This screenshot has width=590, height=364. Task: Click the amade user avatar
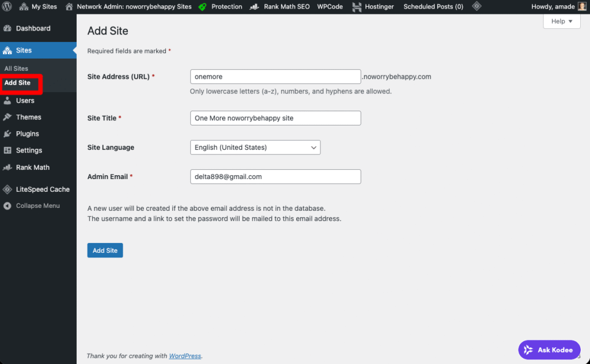(582, 7)
